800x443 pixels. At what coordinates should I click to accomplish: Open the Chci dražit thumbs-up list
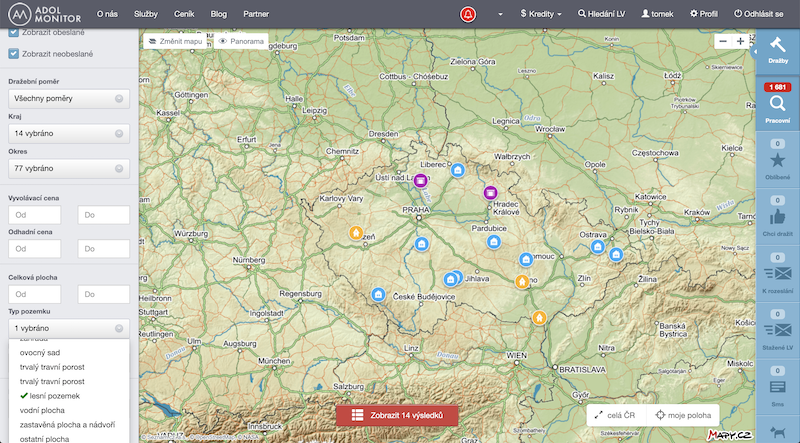click(x=778, y=217)
